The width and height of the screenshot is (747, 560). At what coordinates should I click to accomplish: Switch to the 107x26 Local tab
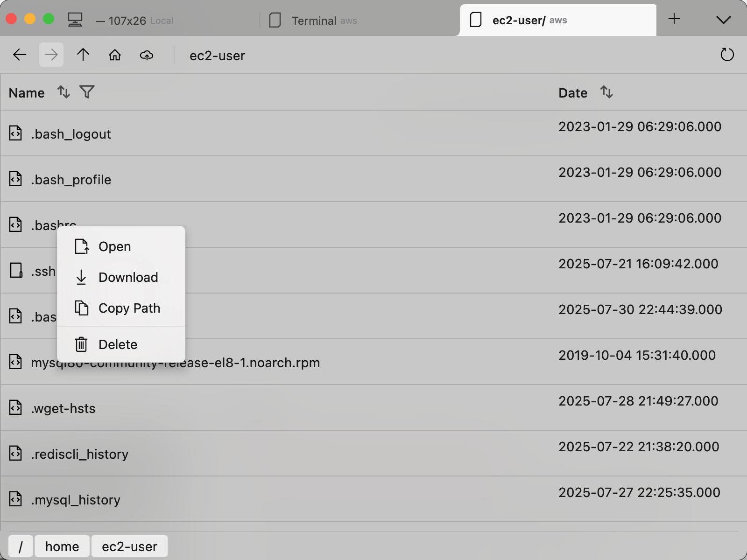134,21
